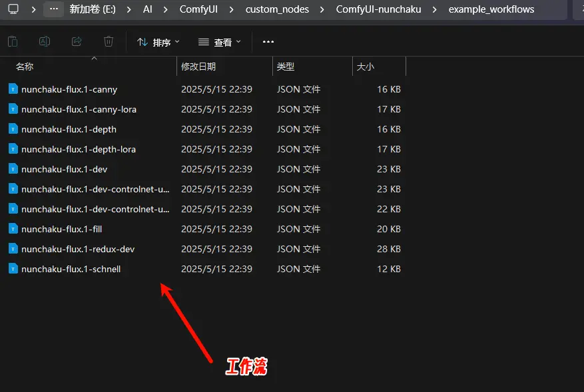Screen dimensions: 584x392
Task: Expand chevron after ComfyUI breadcrumb
Action: coord(231,9)
